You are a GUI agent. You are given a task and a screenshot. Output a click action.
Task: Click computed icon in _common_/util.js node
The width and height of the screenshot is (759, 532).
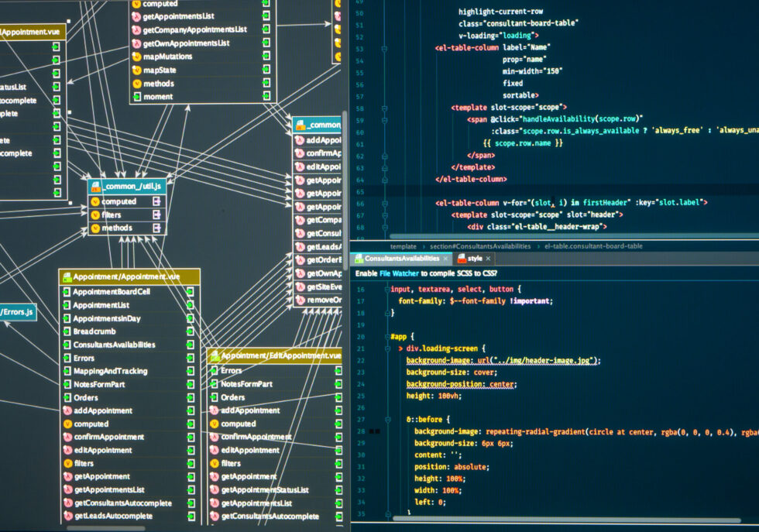[94, 202]
